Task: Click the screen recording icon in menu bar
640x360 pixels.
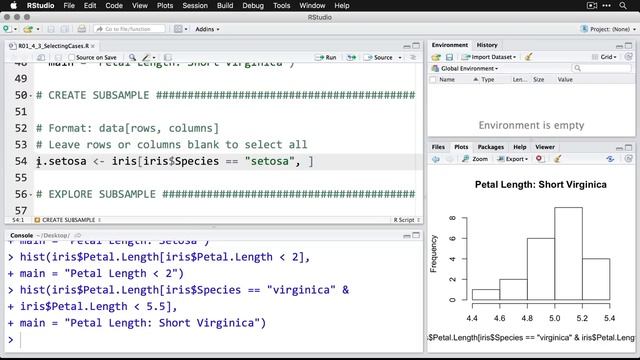Action: (x=592, y=5)
